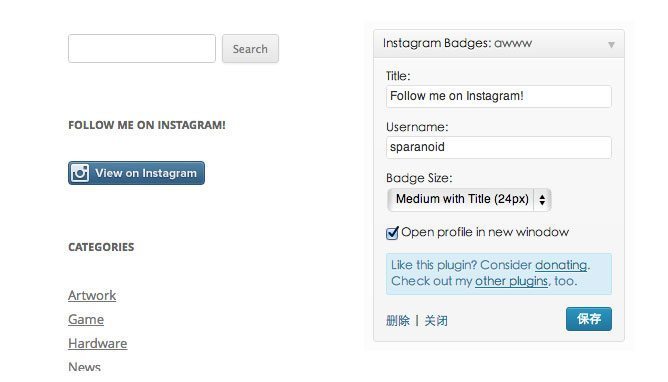Open the News category link

coord(84,366)
